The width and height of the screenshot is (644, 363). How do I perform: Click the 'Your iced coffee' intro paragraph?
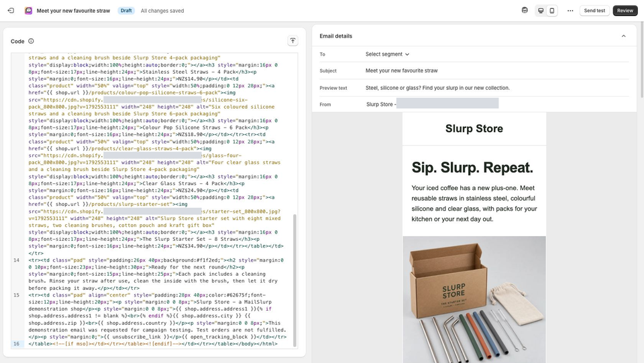point(474,203)
